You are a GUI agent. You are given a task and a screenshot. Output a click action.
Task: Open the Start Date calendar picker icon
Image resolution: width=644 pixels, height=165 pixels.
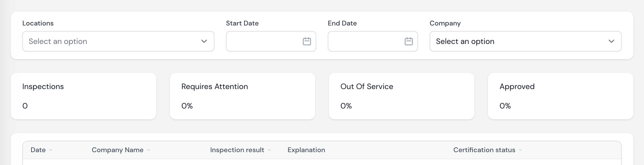tap(307, 41)
